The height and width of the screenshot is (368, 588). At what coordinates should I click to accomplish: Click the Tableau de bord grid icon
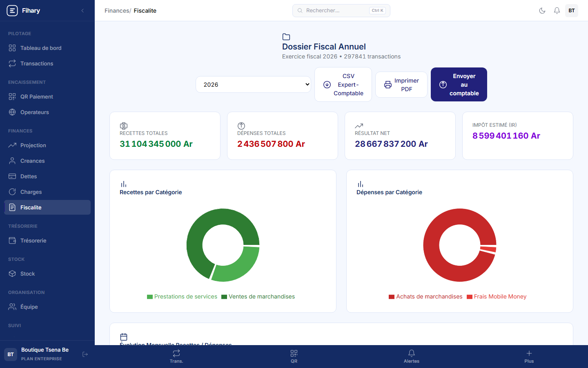point(12,48)
